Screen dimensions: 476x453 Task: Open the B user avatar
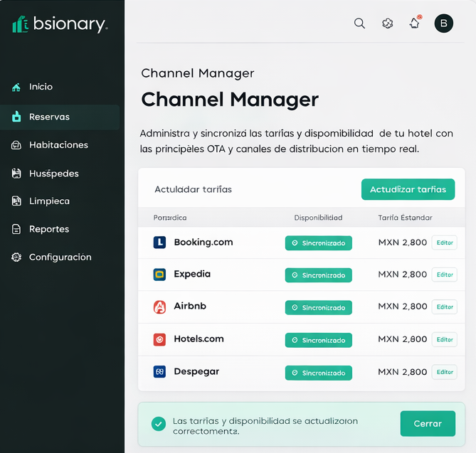[443, 23]
